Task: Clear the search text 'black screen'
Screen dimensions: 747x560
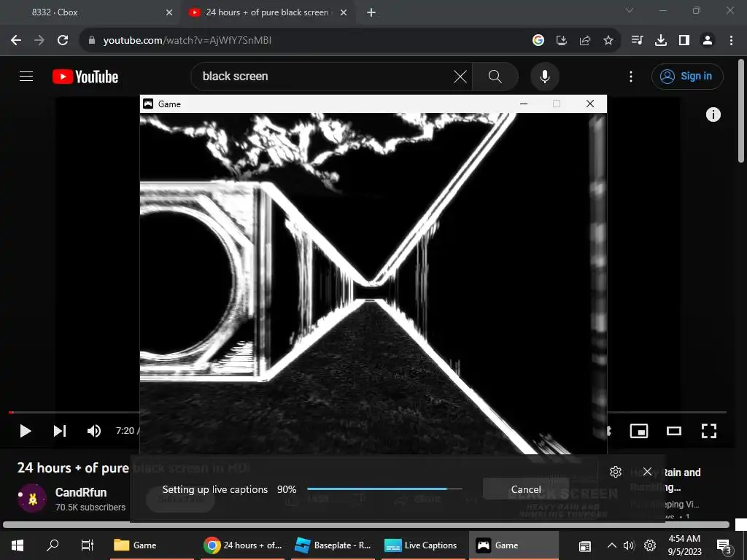Action: pyautogui.click(x=460, y=76)
